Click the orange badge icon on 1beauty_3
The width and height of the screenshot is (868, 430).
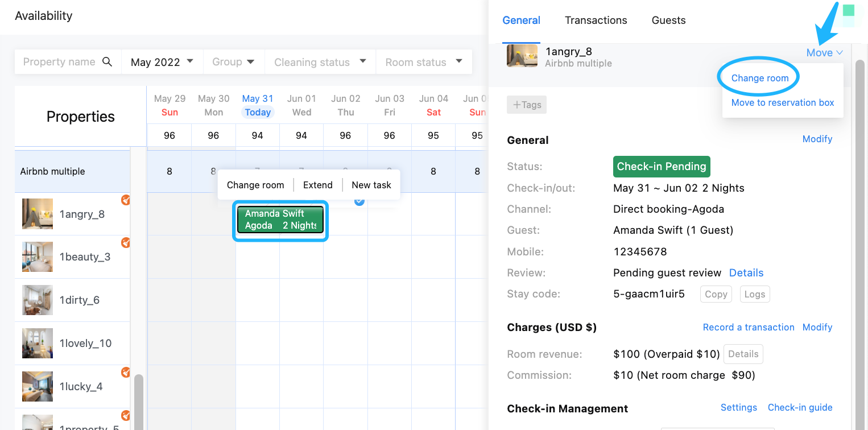[x=126, y=243]
